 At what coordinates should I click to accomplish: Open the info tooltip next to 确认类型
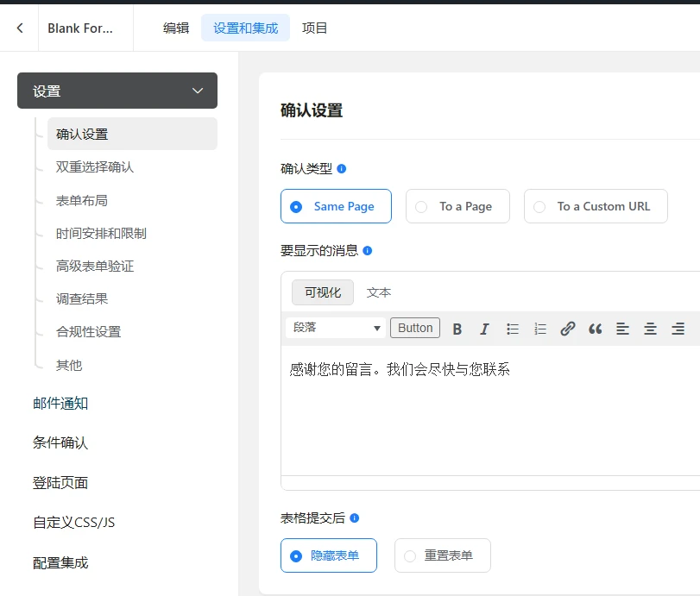tap(343, 169)
